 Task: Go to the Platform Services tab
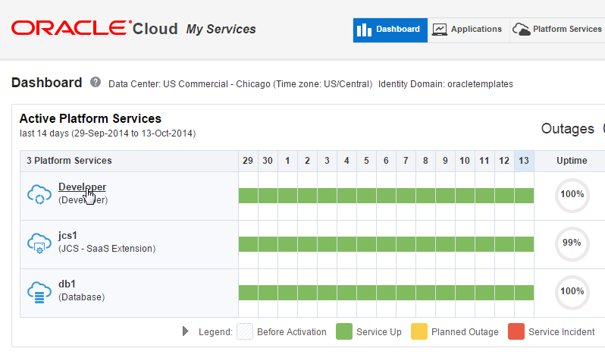pyautogui.click(x=566, y=30)
